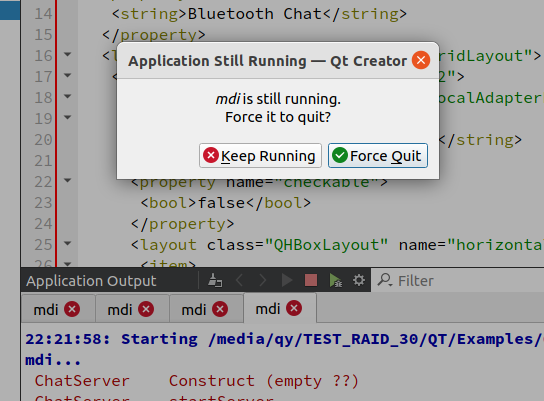Image resolution: width=544 pixels, height=401 pixels.
Task: Click the Force Quit button
Action: 378,155
